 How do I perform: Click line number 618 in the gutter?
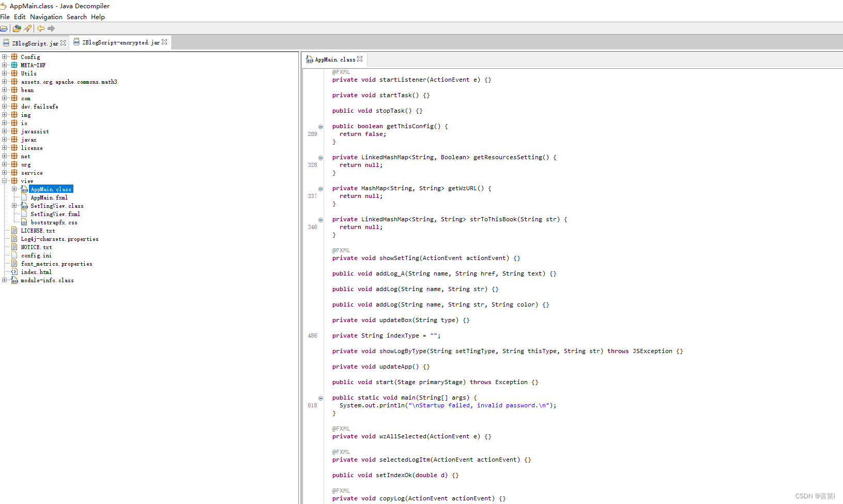[312, 405]
